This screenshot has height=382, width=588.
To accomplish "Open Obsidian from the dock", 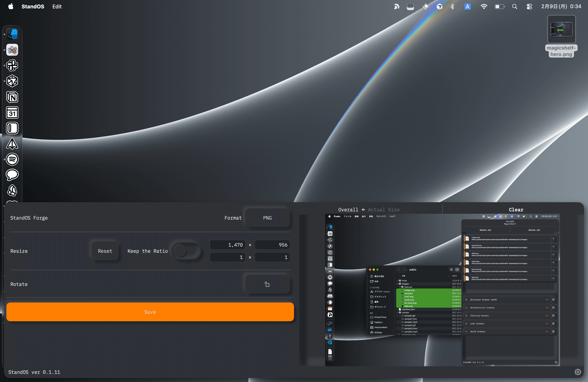I will coord(12,191).
